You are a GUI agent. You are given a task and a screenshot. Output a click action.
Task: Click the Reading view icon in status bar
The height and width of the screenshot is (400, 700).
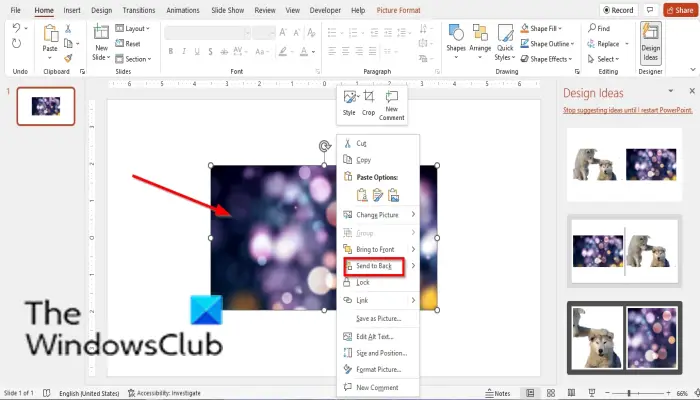(x=572, y=393)
